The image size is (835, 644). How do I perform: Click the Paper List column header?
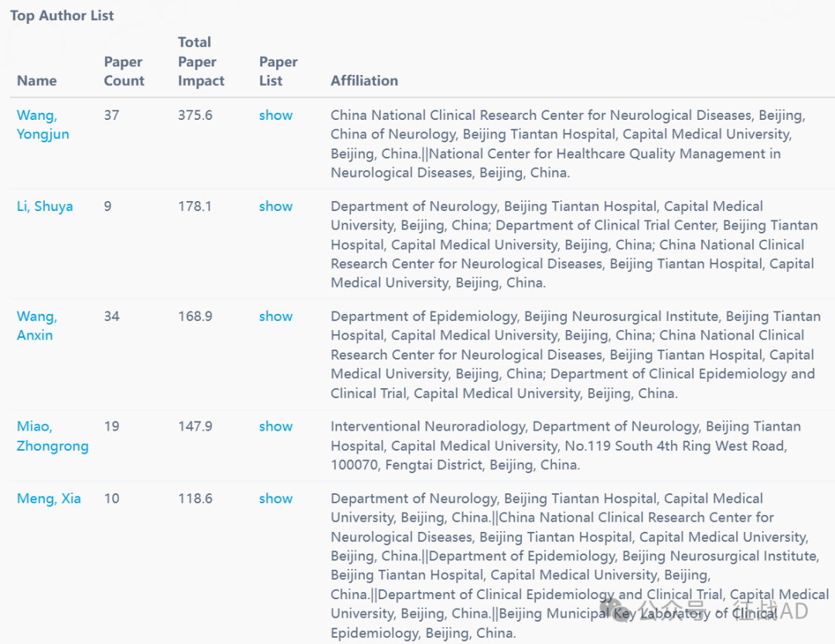278,71
